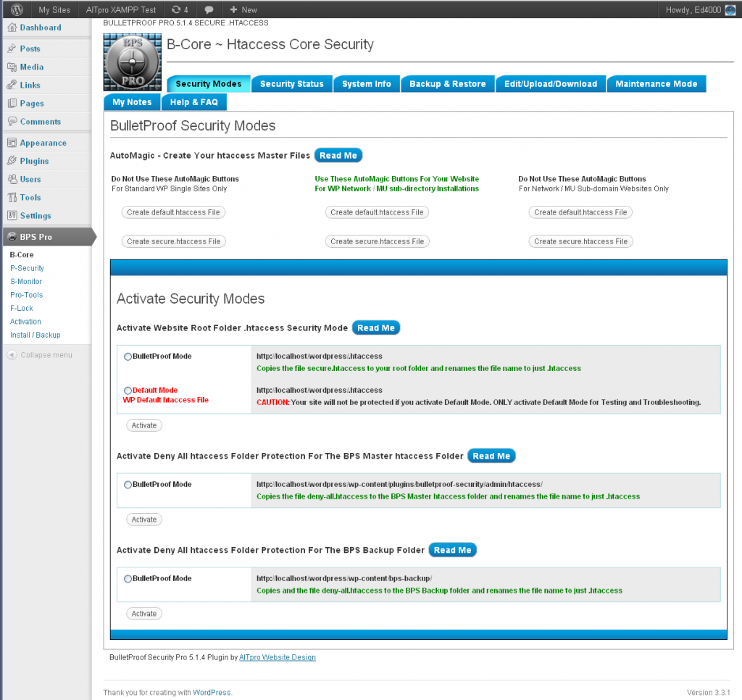Select Default Mode WP Default htaccess File
742x700 pixels.
[128, 390]
